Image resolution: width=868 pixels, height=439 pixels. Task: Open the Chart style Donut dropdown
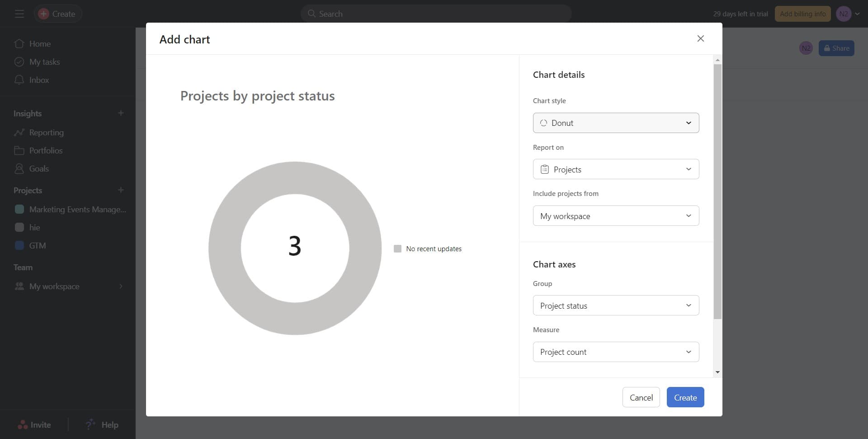pyautogui.click(x=616, y=123)
